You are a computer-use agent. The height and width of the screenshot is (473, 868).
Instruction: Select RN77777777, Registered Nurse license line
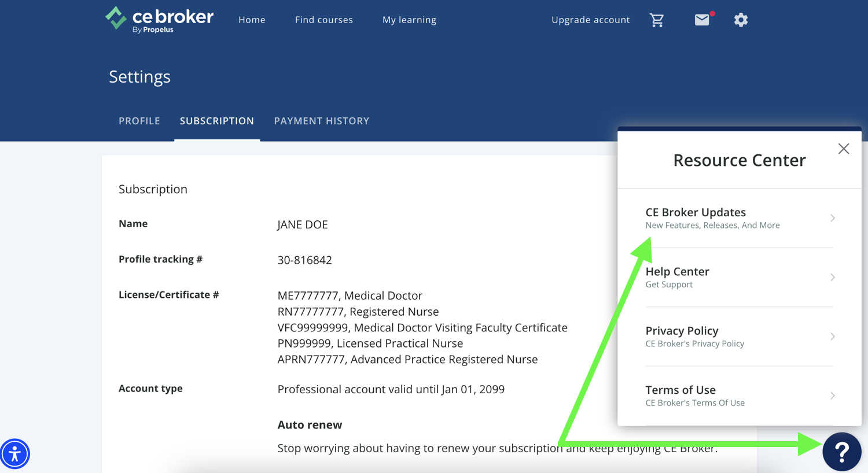358,312
